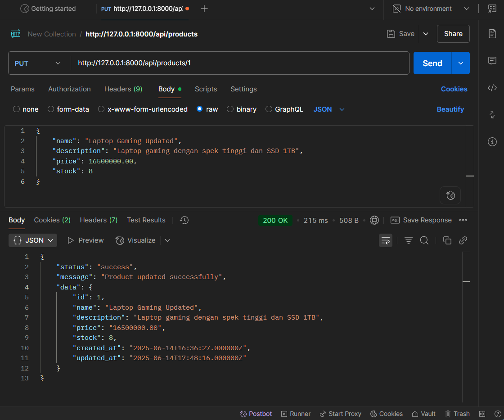
Task: Open the JSON response format dropdown
Action: tap(33, 240)
